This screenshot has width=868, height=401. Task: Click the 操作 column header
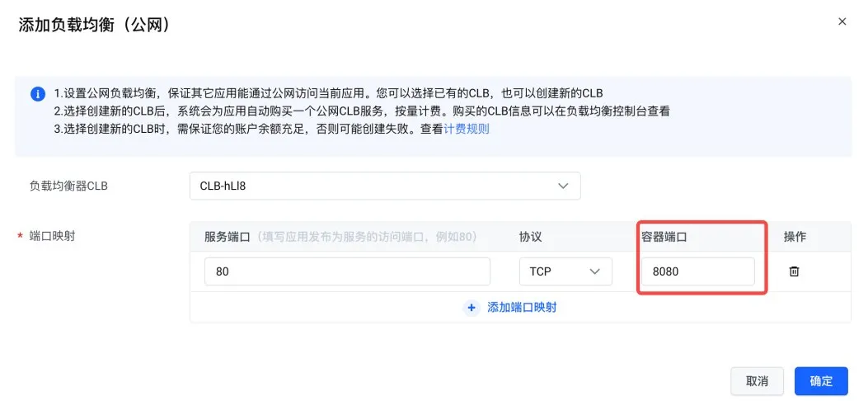[795, 236]
